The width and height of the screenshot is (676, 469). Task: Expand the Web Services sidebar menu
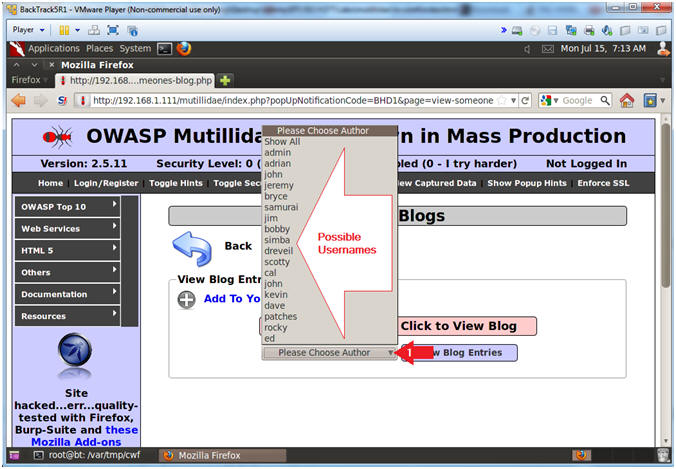click(67, 228)
